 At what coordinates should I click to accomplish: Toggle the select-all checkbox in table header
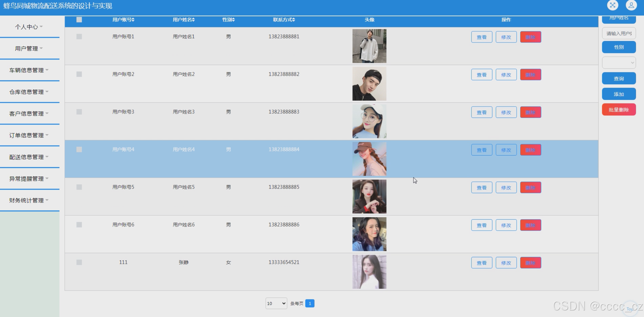click(x=79, y=20)
